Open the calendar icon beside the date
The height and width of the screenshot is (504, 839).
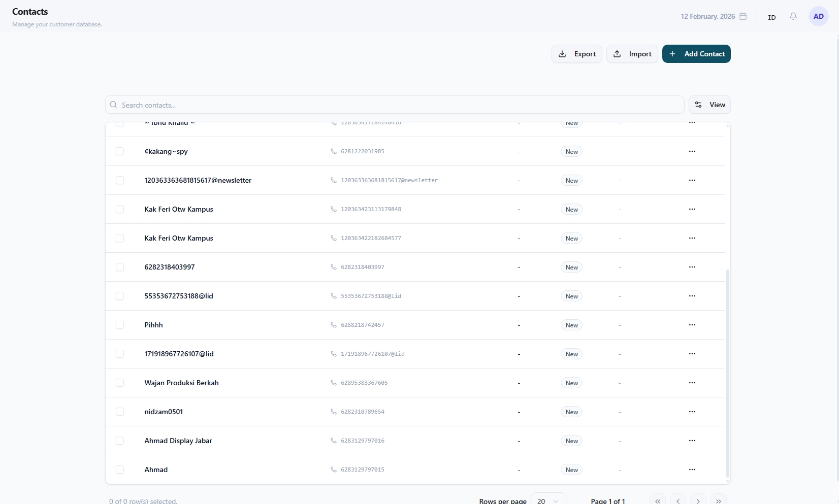(x=743, y=17)
